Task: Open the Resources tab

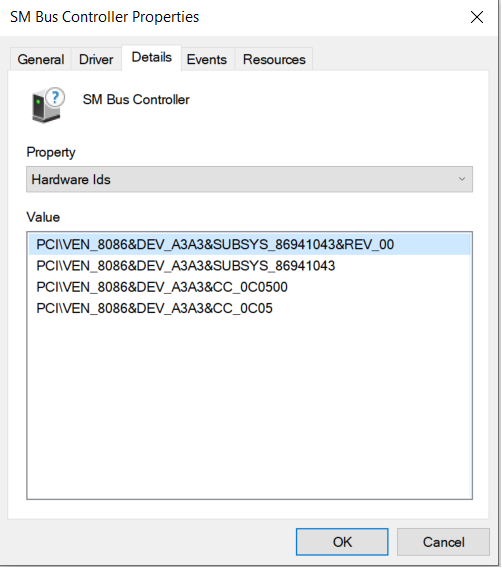Action: pos(274,59)
